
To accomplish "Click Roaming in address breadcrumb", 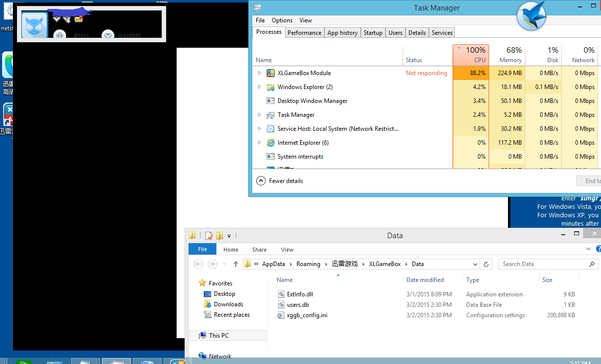I will click(x=308, y=264).
